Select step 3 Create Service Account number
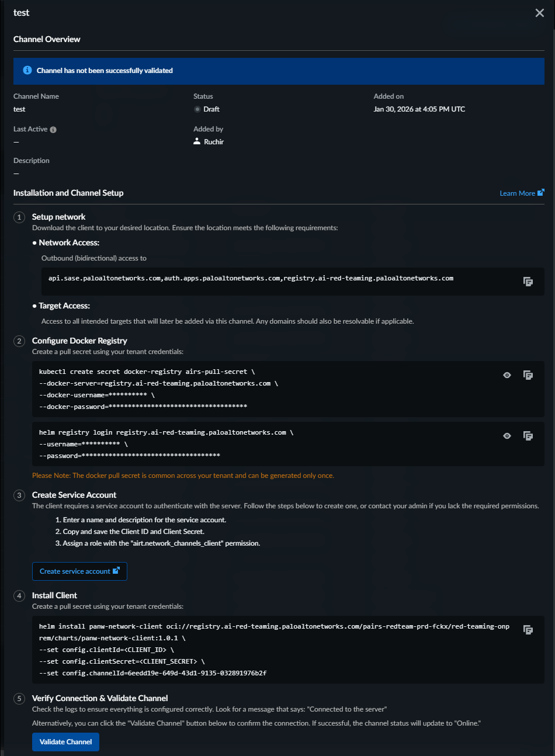This screenshot has width=555, height=756. [x=19, y=495]
